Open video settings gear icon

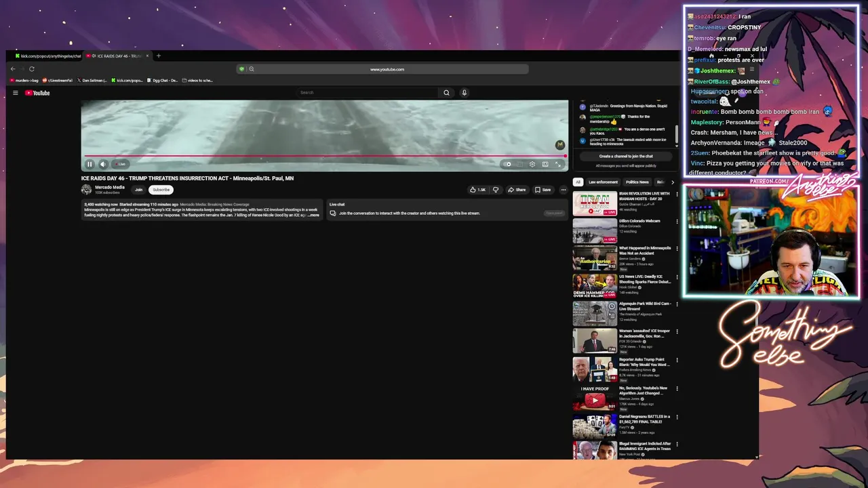pos(532,164)
